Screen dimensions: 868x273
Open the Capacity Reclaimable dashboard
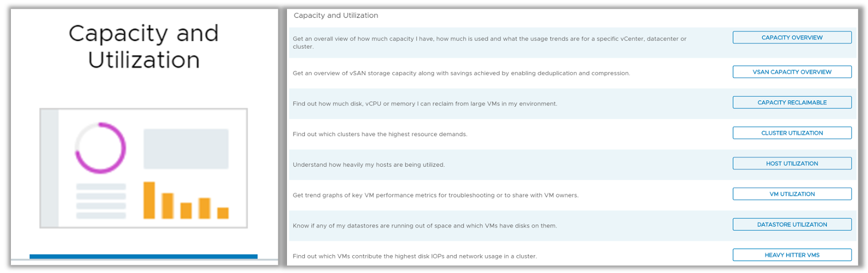coord(792,103)
